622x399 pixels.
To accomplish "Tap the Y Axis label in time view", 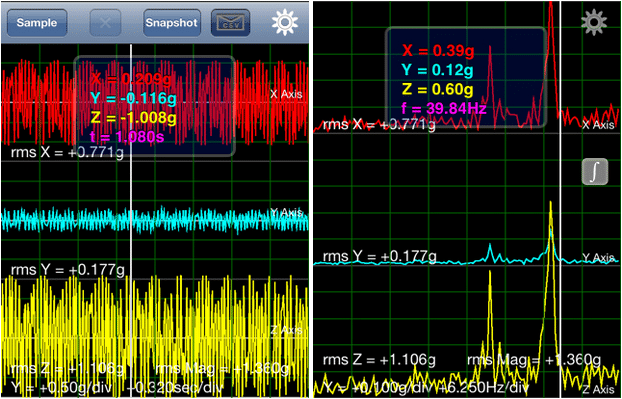I will 286,212.
